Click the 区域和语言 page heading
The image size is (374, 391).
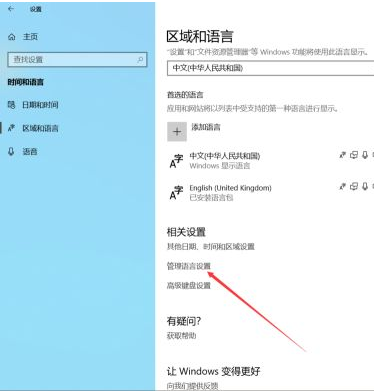200,36
